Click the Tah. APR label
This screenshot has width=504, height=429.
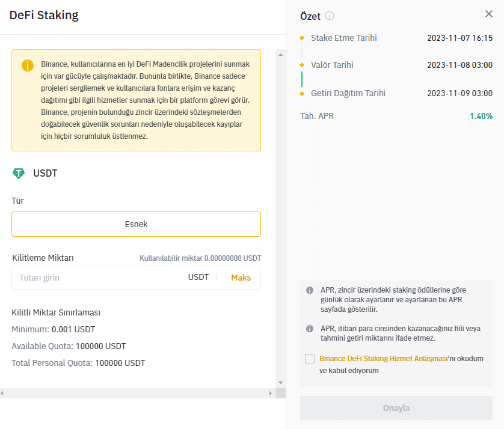click(317, 116)
